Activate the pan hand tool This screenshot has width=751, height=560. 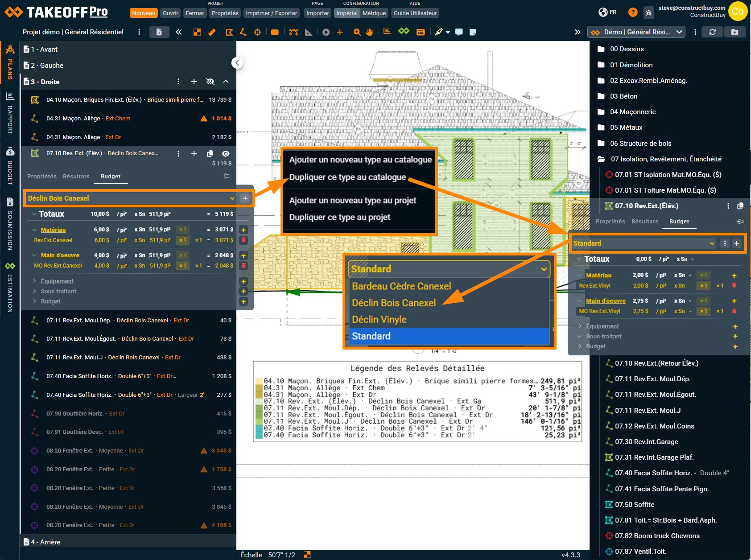(369, 32)
